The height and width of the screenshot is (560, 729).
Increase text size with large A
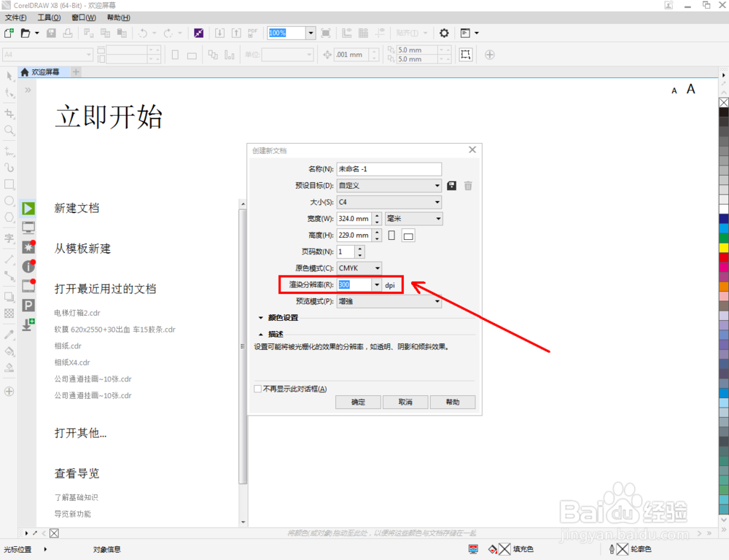coord(691,89)
